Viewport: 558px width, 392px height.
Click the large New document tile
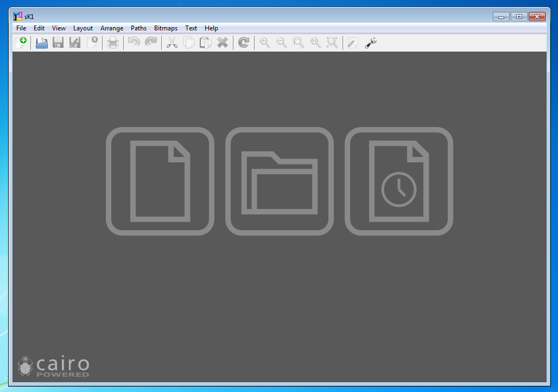click(x=160, y=181)
